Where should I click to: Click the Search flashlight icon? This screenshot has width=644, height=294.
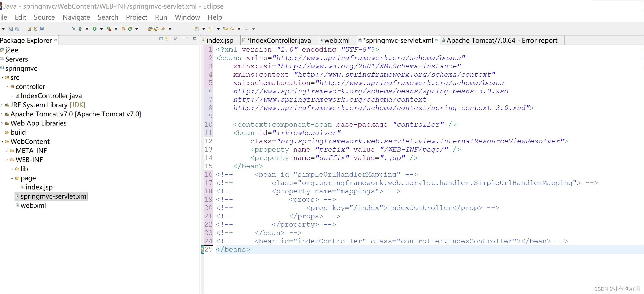click(x=163, y=29)
